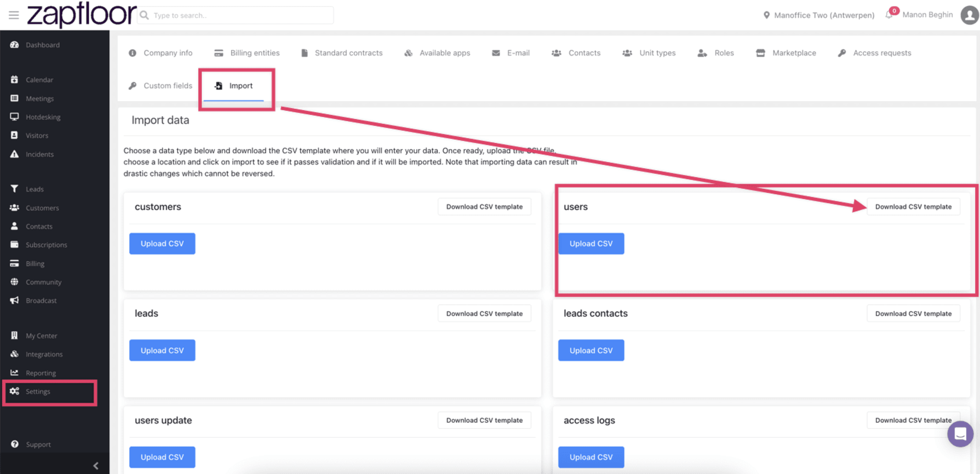Screen dimensions: 980x474
Task: Click the Billing card icon in sidebar
Action: coord(14,263)
